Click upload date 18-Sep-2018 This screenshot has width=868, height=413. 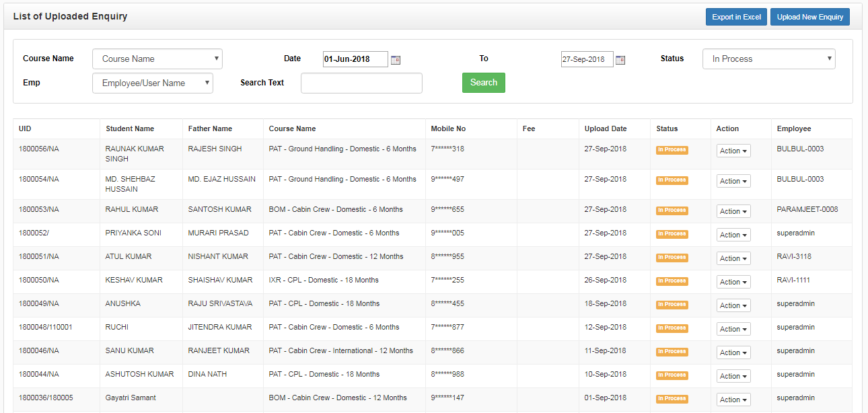point(606,303)
